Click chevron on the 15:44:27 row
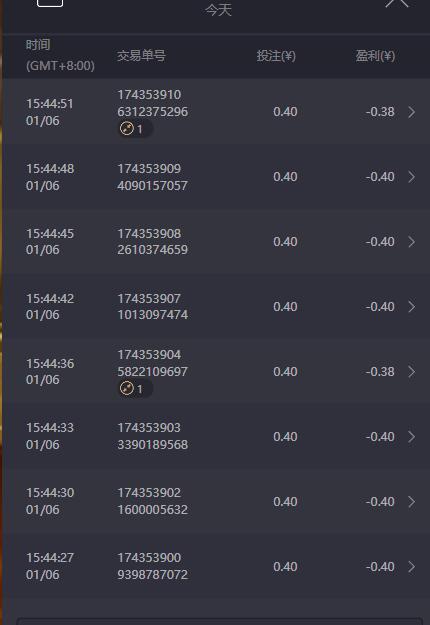Screen dimensions: 430x625 412,567
